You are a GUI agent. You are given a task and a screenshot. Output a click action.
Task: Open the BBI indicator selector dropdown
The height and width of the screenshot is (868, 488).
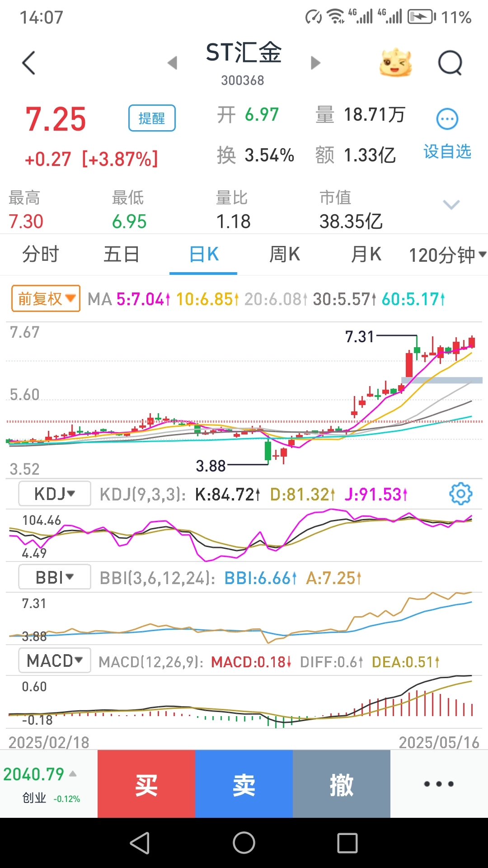click(55, 577)
